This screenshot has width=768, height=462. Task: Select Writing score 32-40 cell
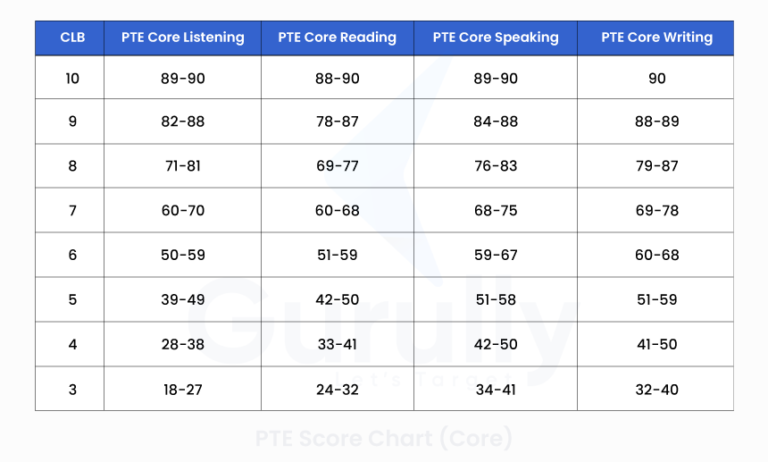(x=657, y=389)
